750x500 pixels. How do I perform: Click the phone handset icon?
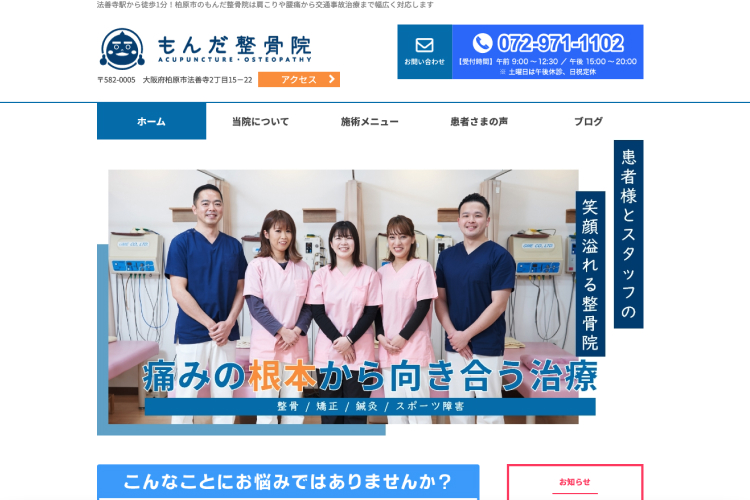pos(482,43)
